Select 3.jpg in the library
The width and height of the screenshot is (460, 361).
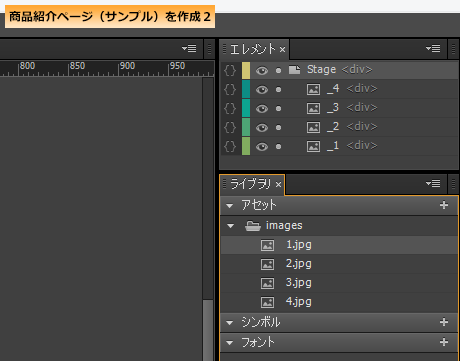pyautogui.click(x=339, y=283)
